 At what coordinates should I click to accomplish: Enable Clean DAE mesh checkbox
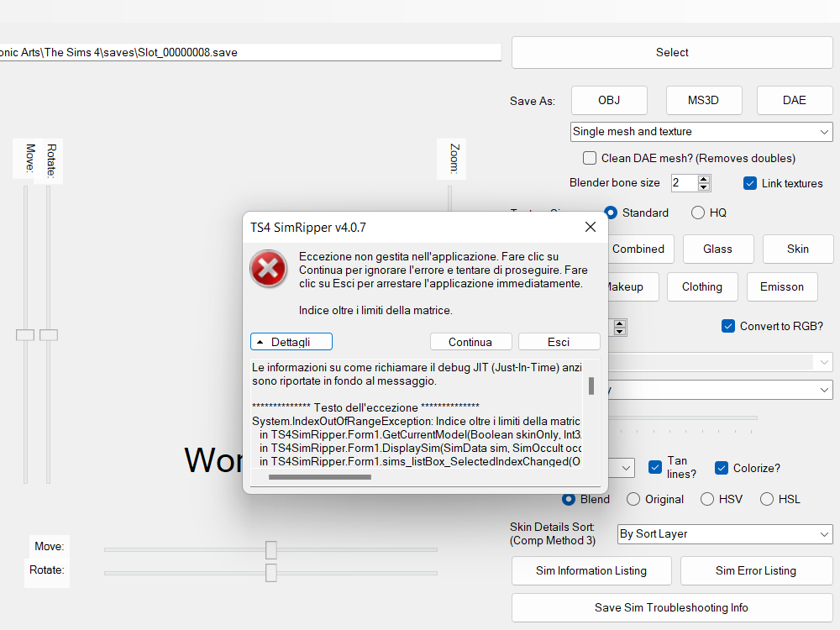coord(591,158)
